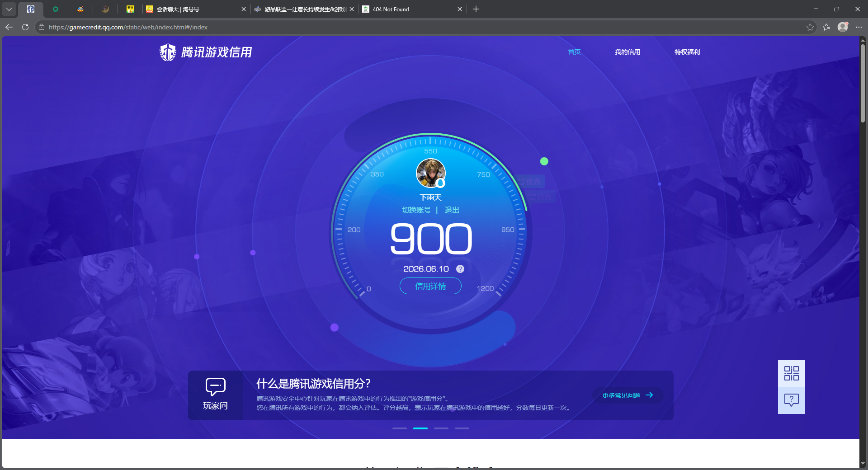This screenshot has height=470, width=868.
Task: Select the second active carousel indicator
Action: point(420,428)
